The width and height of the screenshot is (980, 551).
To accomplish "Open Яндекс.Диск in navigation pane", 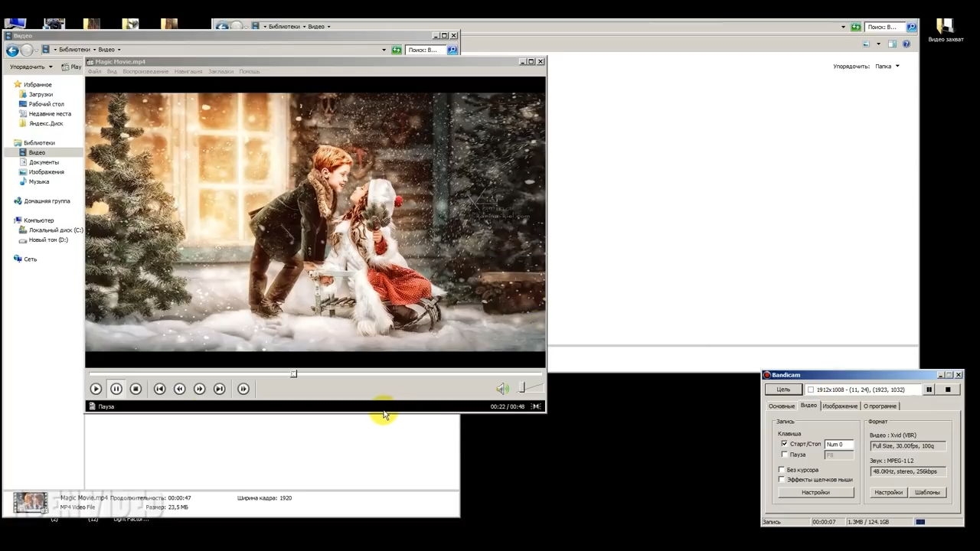I will [x=46, y=123].
